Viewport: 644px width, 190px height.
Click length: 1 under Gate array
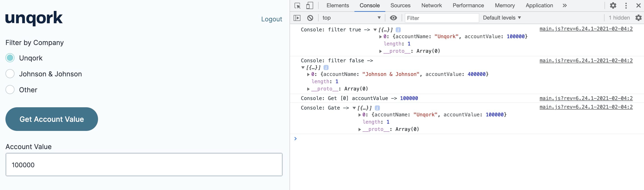coord(376,122)
